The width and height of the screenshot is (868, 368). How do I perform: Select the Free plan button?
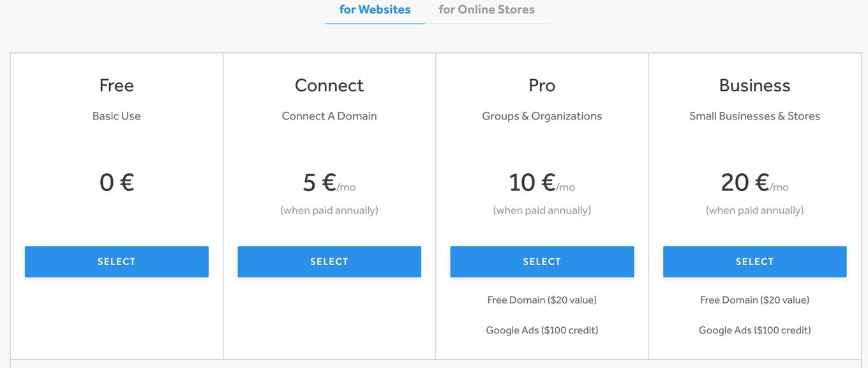tap(117, 262)
